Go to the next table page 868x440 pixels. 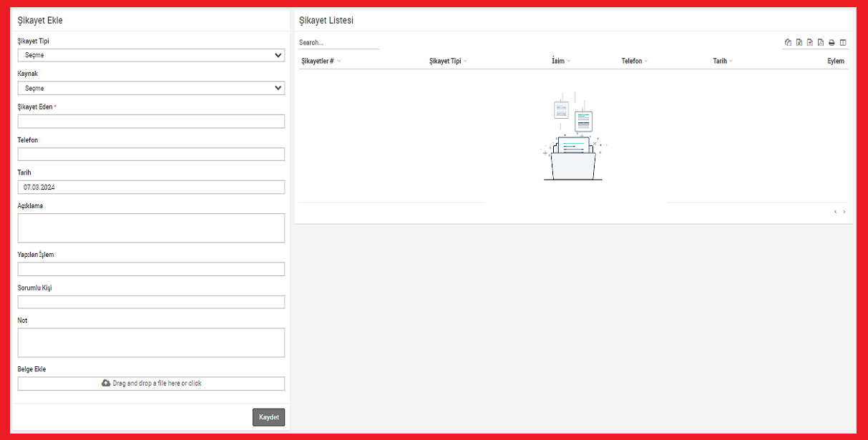[x=844, y=212]
